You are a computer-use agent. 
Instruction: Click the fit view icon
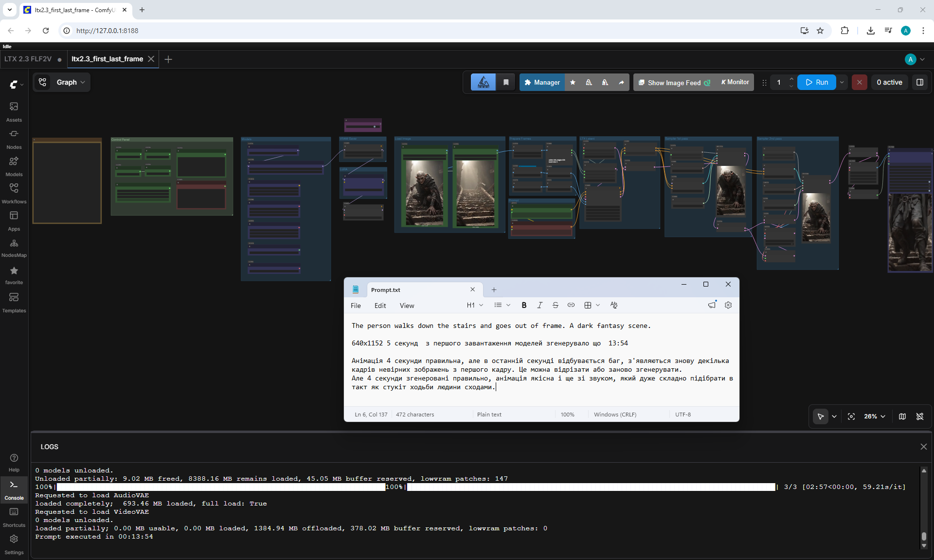[851, 416]
